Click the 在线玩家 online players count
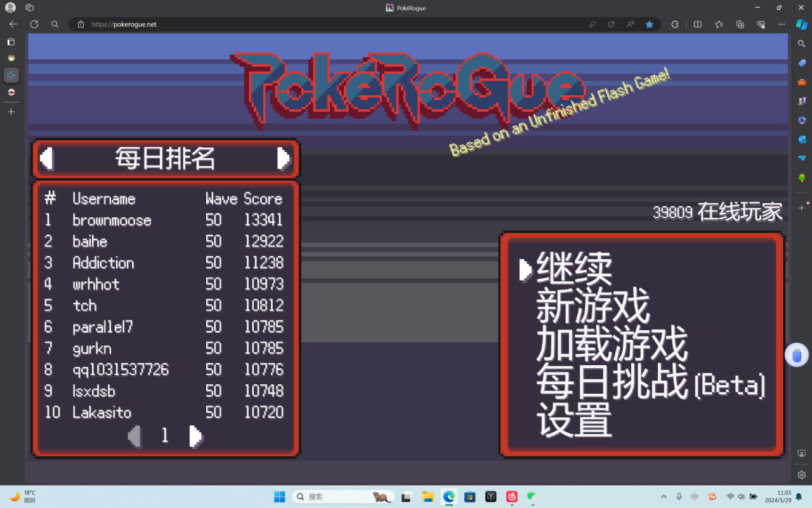This screenshot has width=812, height=508. click(x=717, y=212)
